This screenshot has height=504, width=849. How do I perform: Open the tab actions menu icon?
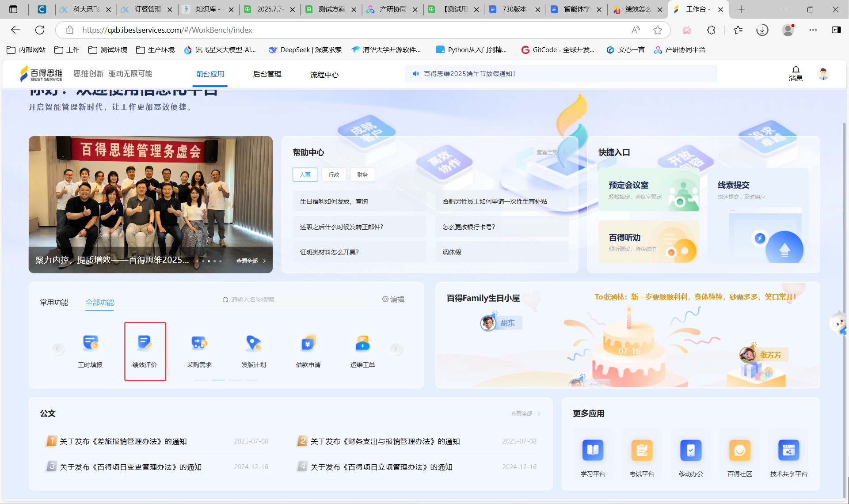[x=13, y=9]
